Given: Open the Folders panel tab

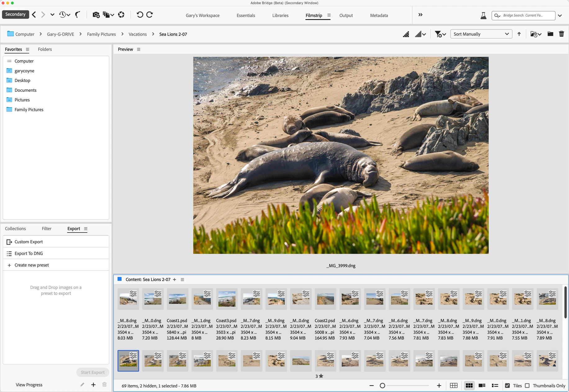Looking at the screenshot, I should [x=45, y=49].
